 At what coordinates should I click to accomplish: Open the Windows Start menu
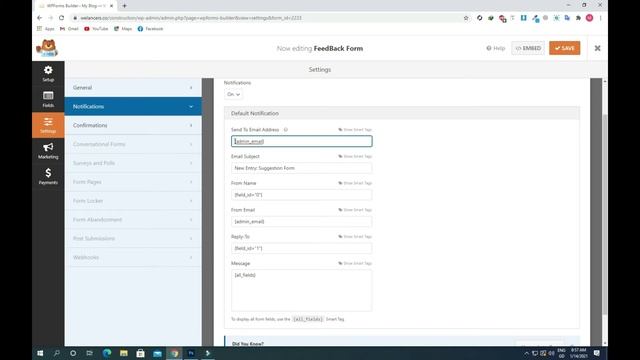(40, 353)
